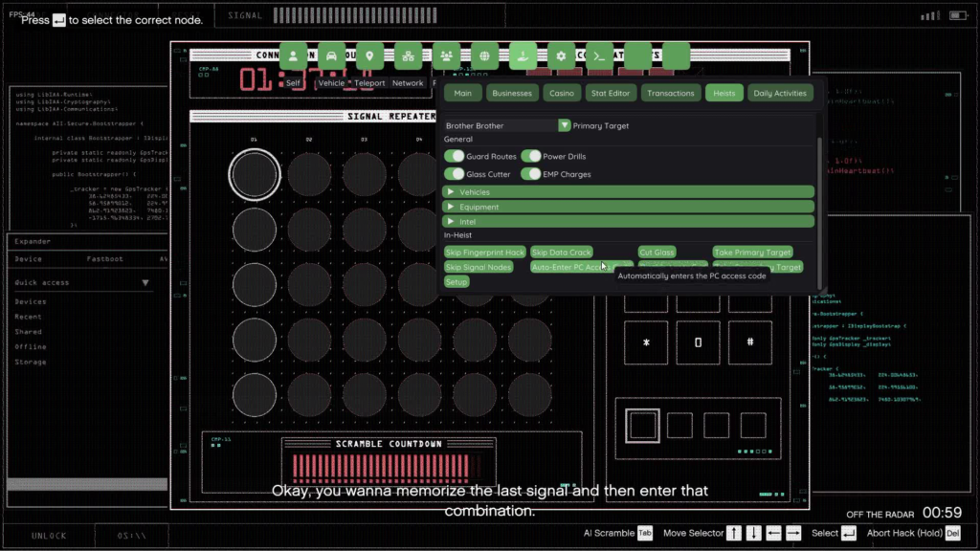
Task: Open the World globe icon
Action: click(x=484, y=56)
